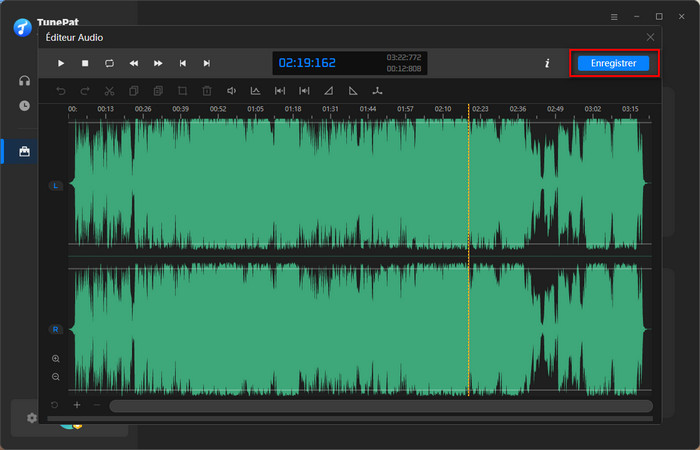The width and height of the screenshot is (700, 450).
Task: Jump to start of track
Action: click(x=182, y=63)
